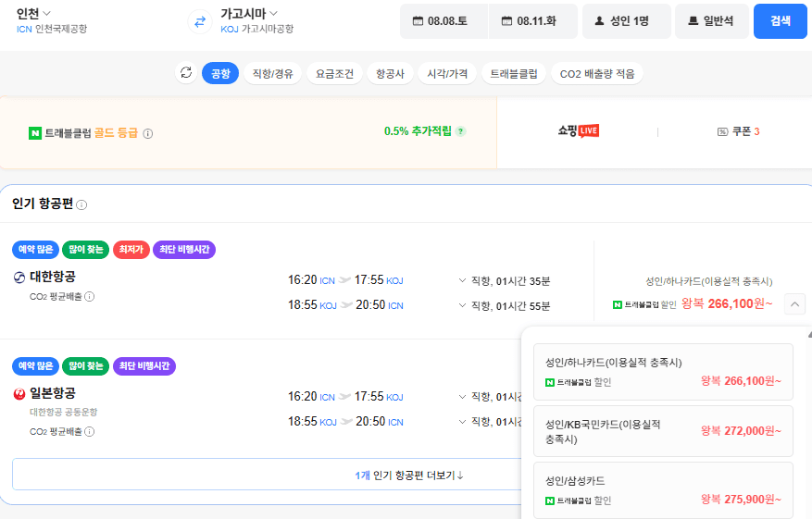Click ICN 인천국제공항 text
Viewport: 812px width, 519px height.
[52, 29]
